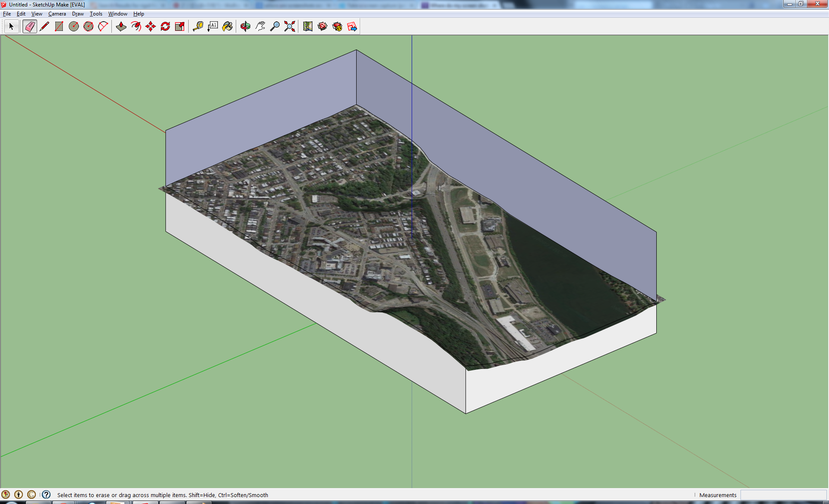829x504 pixels.
Task: Activate the Orbit tool
Action: (x=246, y=27)
